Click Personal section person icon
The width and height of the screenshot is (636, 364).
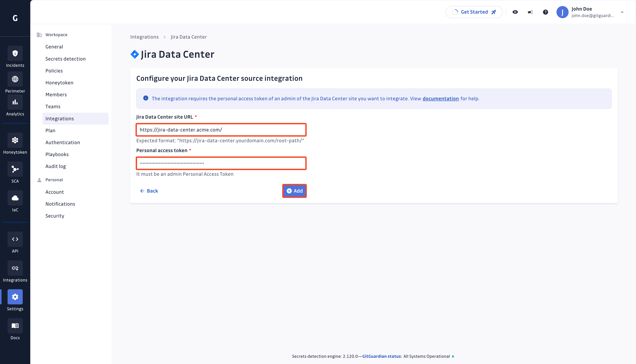tap(39, 180)
